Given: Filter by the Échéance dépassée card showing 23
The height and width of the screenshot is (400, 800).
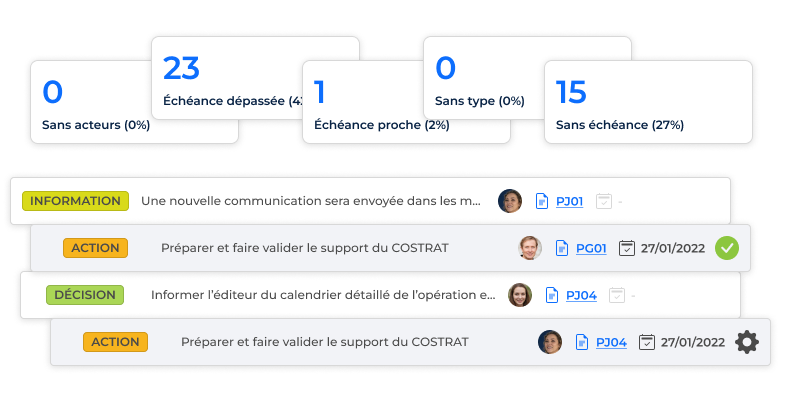Looking at the screenshot, I should click(255, 78).
